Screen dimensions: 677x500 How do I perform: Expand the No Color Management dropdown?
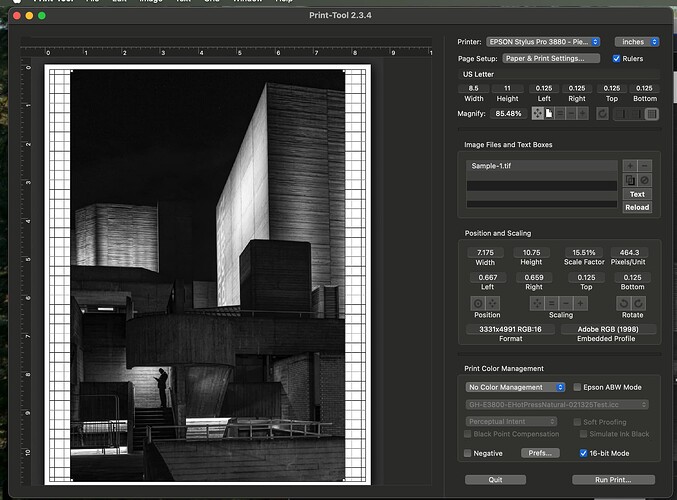point(514,387)
